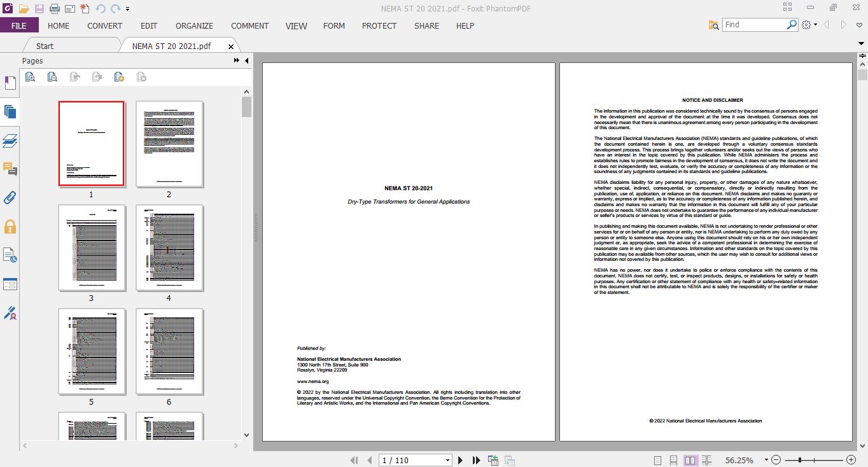Switch to the FORM ribbon tab

[334, 25]
